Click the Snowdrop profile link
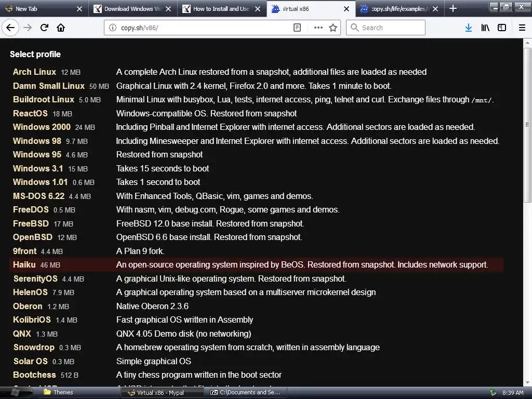Screen dimensions: 532x399 [34, 347]
